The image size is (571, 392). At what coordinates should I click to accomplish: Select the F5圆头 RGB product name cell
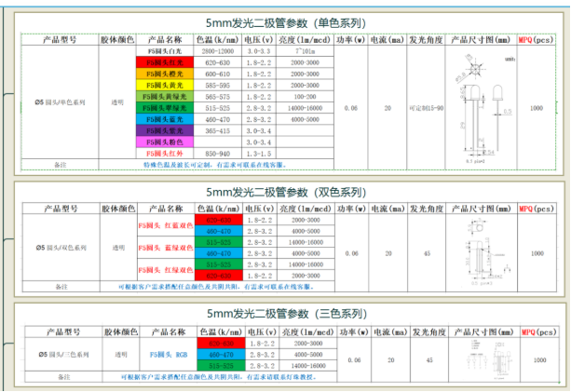pyautogui.click(x=165, y=355)
